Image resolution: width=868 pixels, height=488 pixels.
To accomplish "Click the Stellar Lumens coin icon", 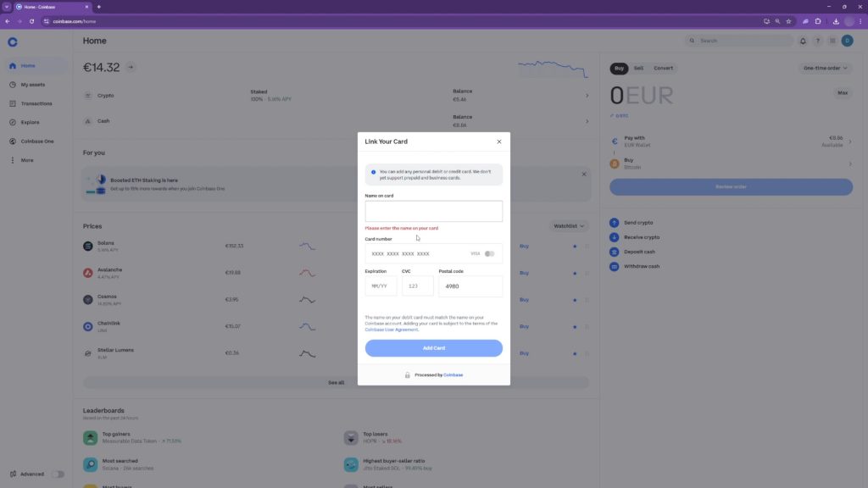I will tap(87, 353).
